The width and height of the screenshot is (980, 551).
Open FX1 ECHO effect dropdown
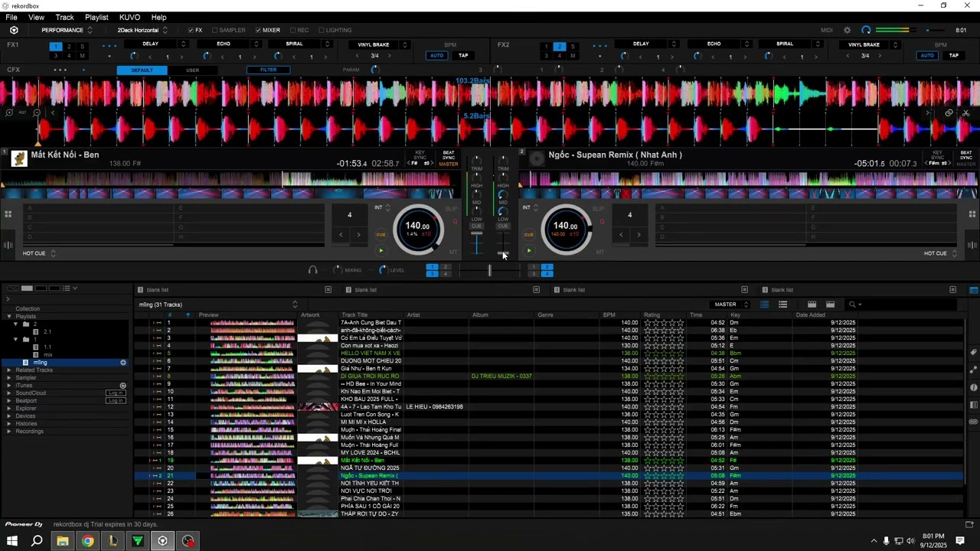228,44
